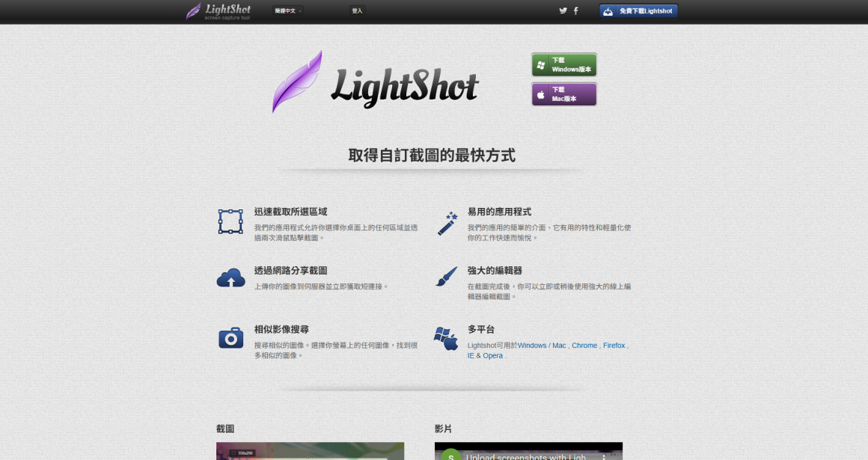Click the screenshot preview thumbnail under 截圖
This screenshot has width=868, height=460.
(x=310, y=451)
